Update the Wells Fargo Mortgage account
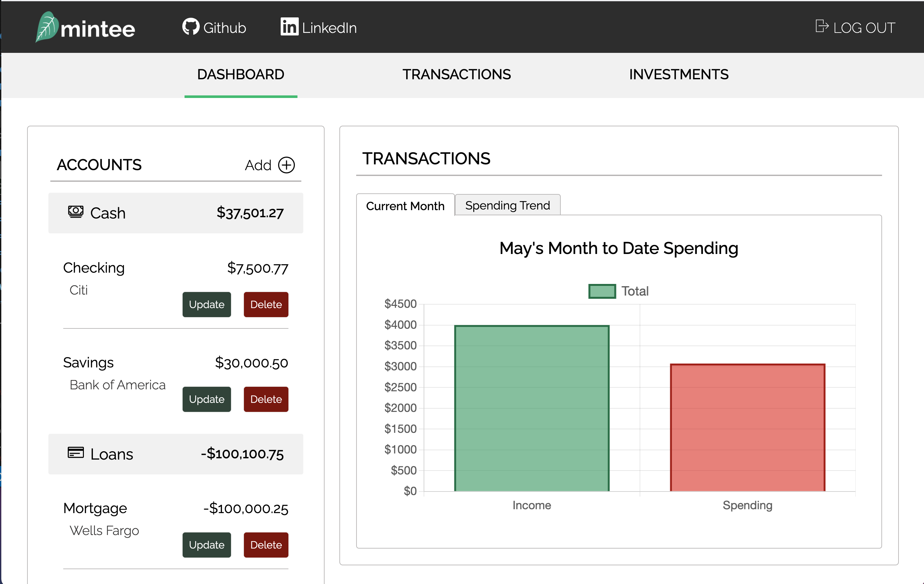This screenshot has width=924, height=584. pos(206,545)
